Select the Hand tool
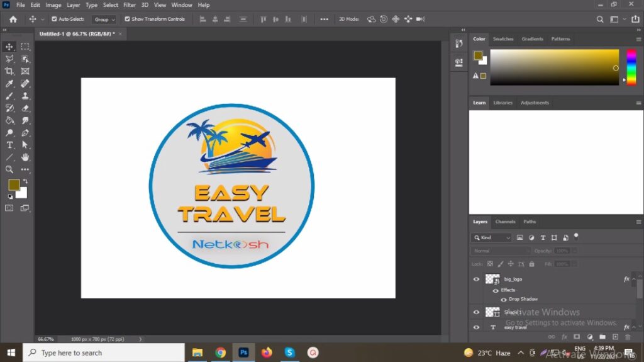The height and width of the screenshot is (362, 644). pyautogui.click(x=25, y=157)
